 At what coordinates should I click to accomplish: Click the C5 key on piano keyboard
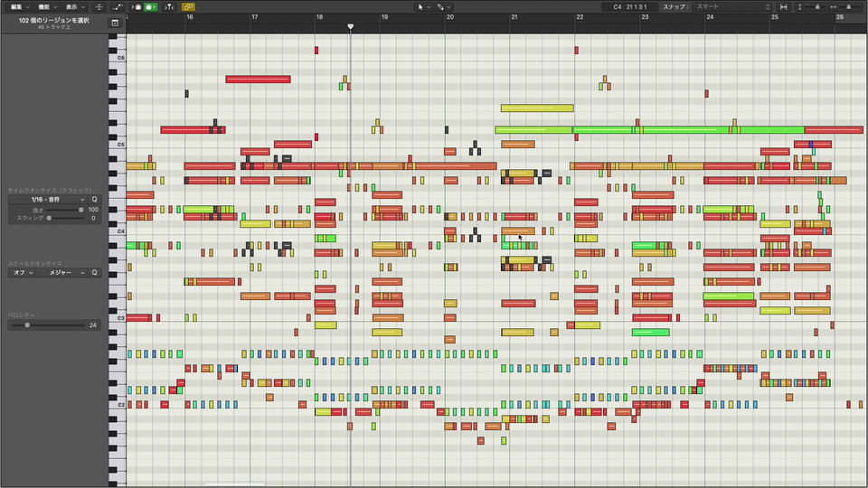pos(118,145)
